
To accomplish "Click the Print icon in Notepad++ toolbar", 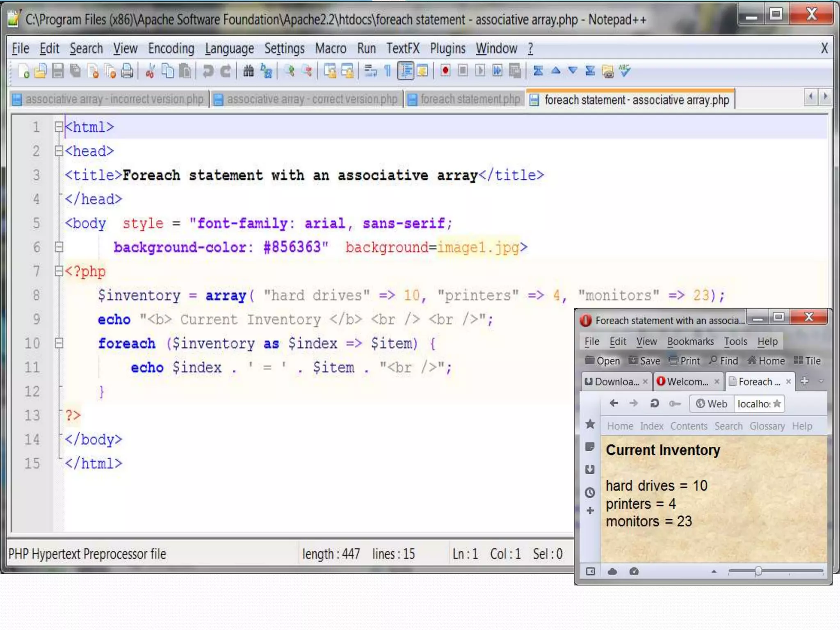I will click(128, 71).
